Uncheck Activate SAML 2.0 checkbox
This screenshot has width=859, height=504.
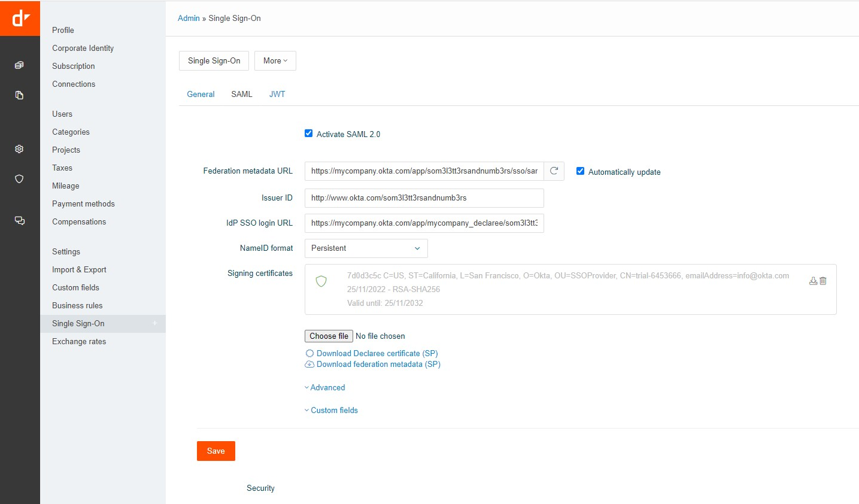click(309, 133)
